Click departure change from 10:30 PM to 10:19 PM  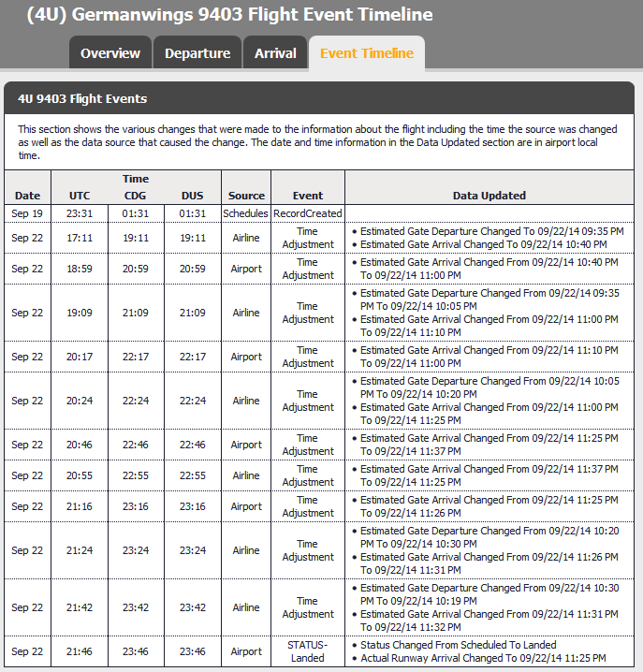click(x=490, y=594)
